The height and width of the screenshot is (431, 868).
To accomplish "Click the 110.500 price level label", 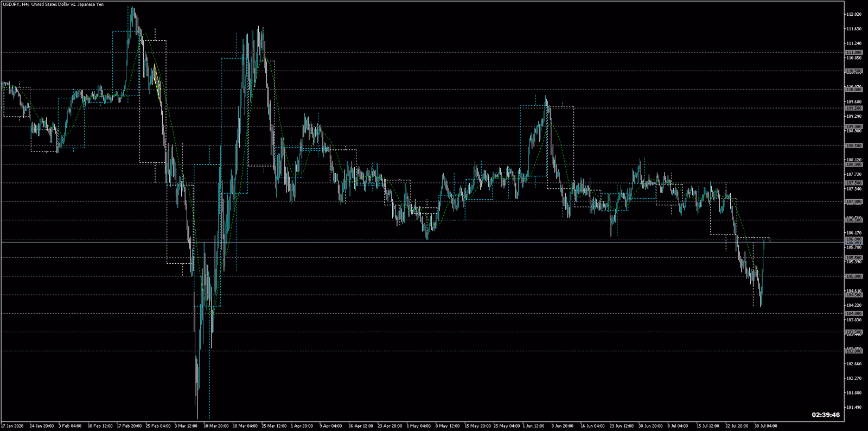I will [x=854, y=71].
